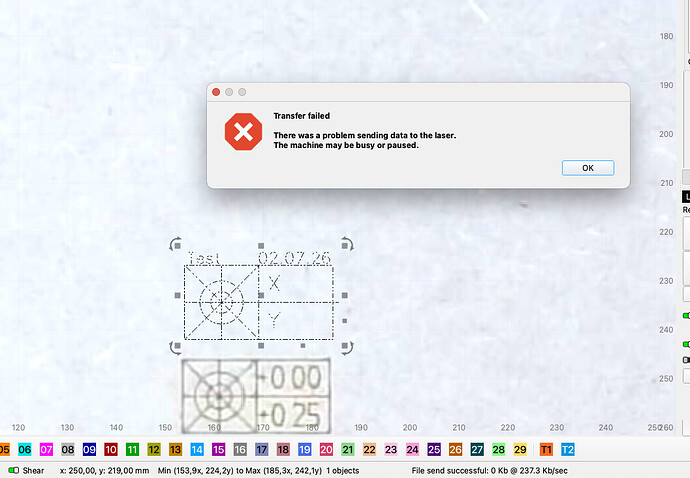Select magenta layer swatch 07

[46, 449]
